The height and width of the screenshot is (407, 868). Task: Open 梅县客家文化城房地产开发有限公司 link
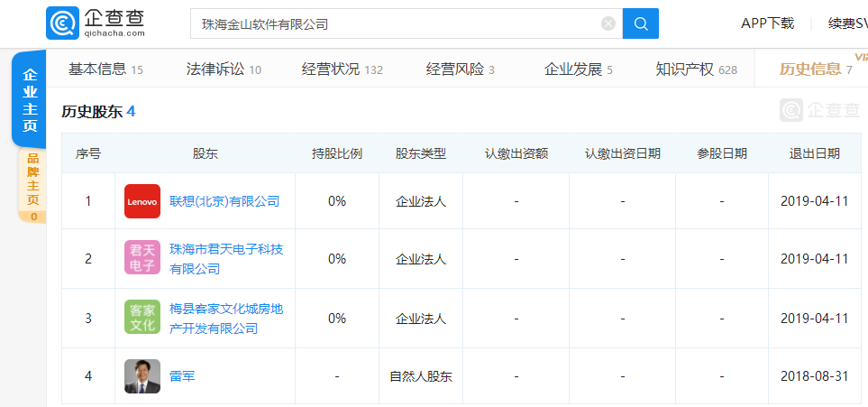pyautogui.click(x=226, y=319)
